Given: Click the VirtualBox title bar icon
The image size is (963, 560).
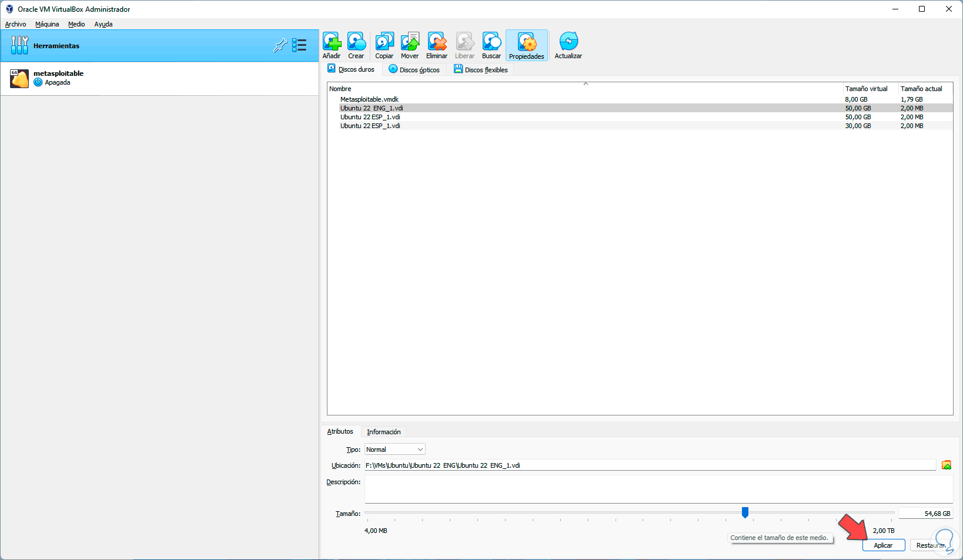Looking at the screenshot, I should (9, 9).
